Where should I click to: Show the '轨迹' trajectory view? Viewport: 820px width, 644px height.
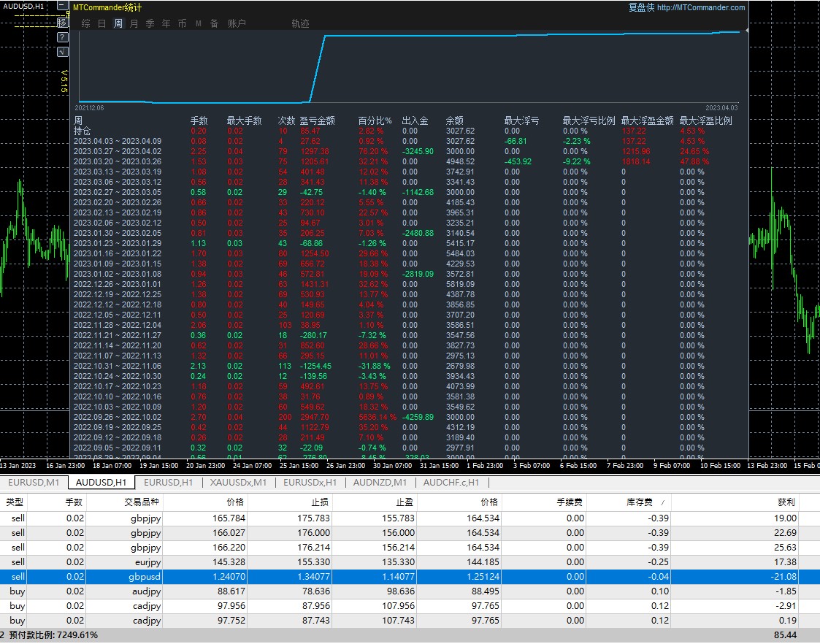tap(300, 23)
